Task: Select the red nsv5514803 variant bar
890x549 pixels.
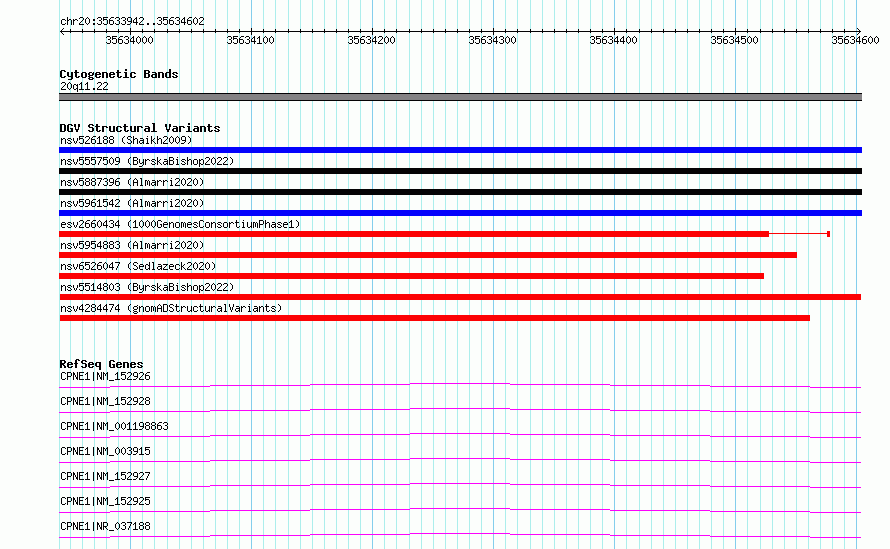Action: point(460,297)
